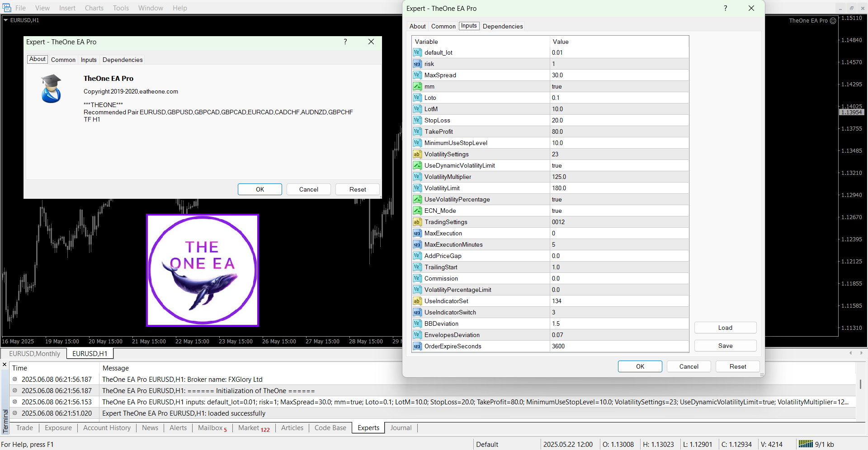This screenshot has height=450, width=868.
Task: Click Reset in the About dialog
Action: (x=357, y=189)
